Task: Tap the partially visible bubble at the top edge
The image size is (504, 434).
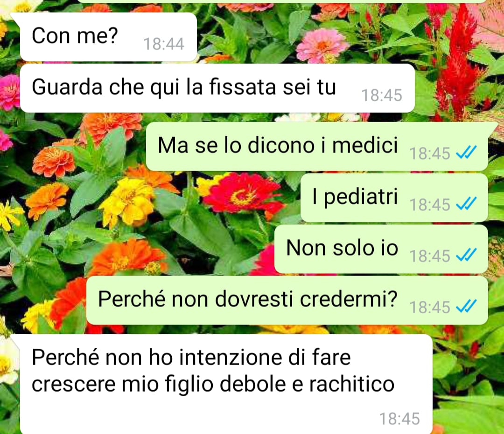Action: (x=281, y=1)
